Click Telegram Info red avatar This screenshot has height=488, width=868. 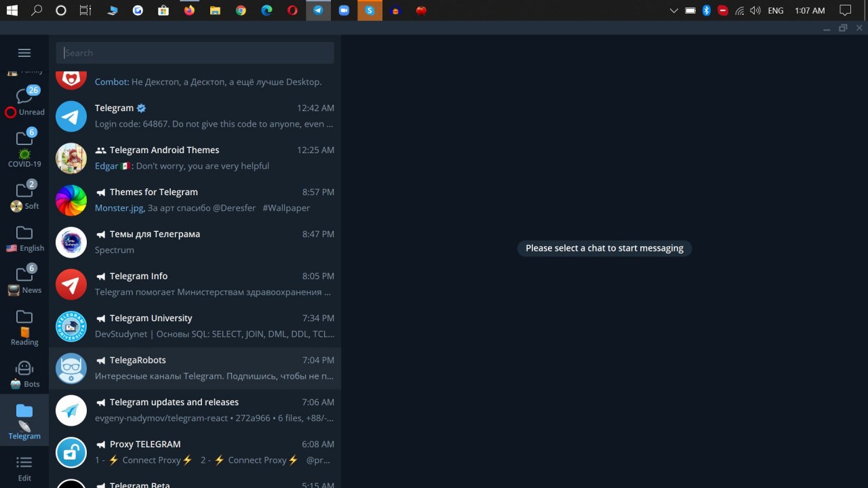(71, 284)
